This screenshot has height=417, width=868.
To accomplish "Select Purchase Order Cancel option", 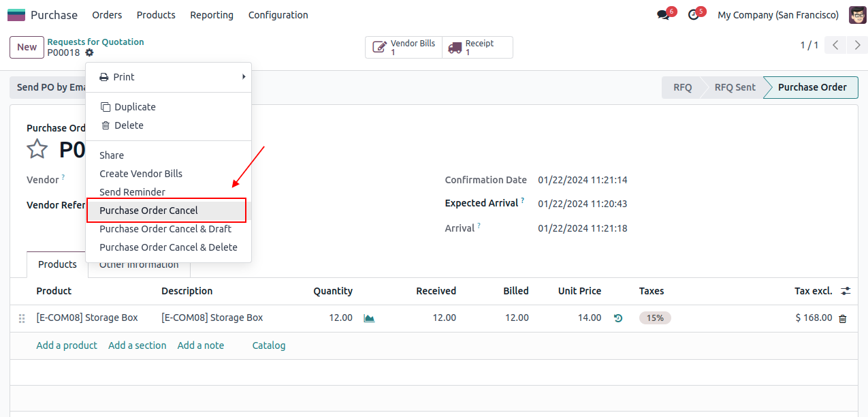I will pos(148,211).
